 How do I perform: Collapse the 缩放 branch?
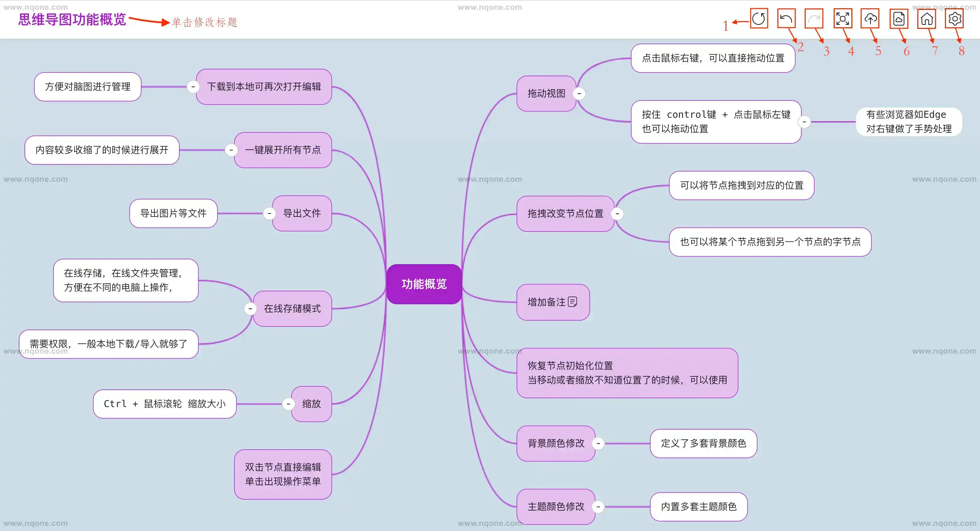tap(288, 404)
